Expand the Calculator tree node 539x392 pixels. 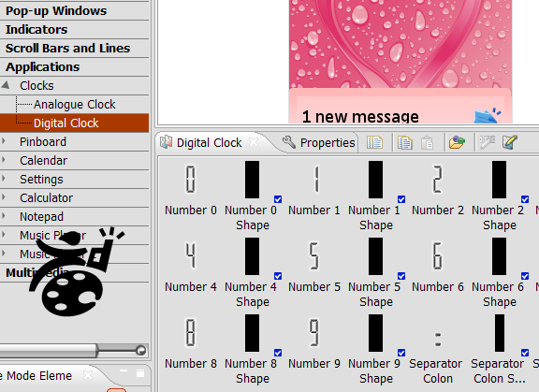click(4, 197)
